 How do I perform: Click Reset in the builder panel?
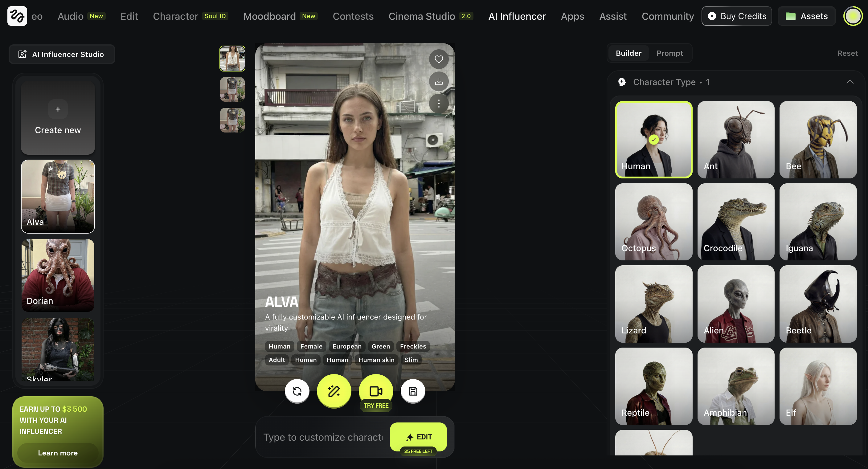point(847,53)
